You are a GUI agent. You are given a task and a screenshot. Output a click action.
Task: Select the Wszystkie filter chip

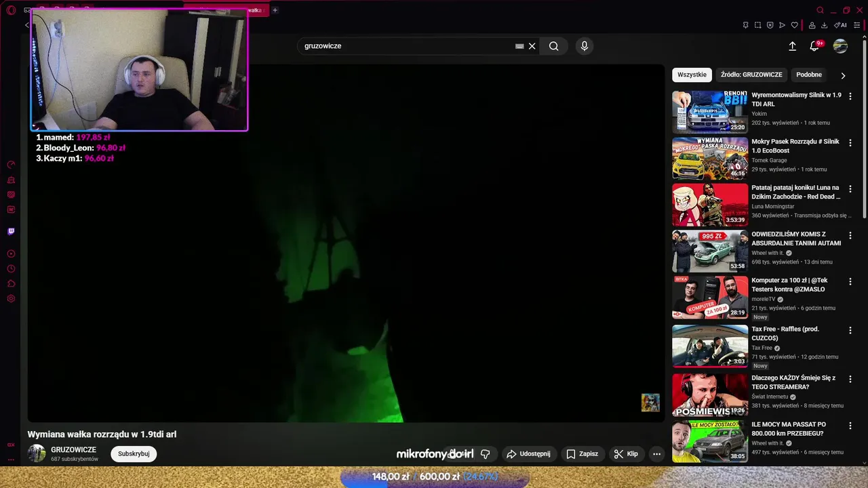tap(692, 75)
